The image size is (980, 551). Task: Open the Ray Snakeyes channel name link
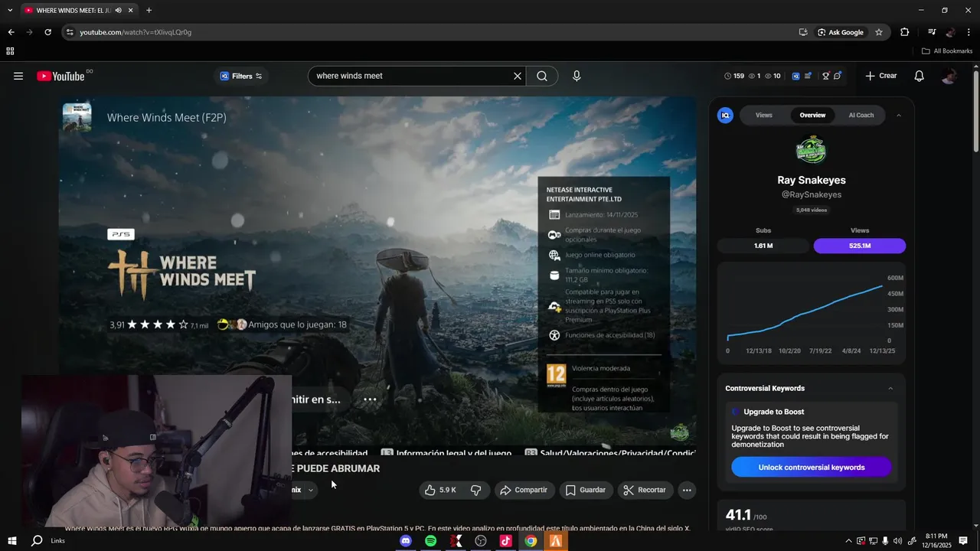click(812, 181)
